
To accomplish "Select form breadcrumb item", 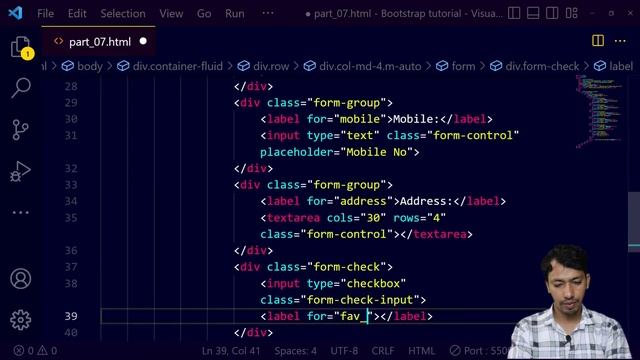I will [456, 66].
